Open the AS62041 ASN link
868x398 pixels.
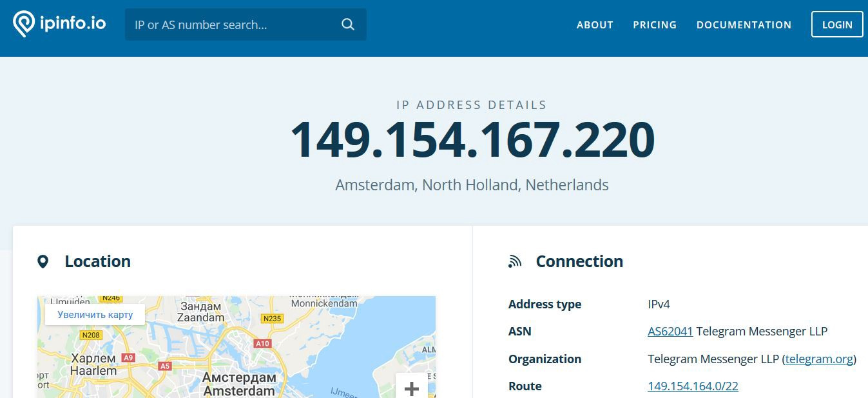[670, 332]
